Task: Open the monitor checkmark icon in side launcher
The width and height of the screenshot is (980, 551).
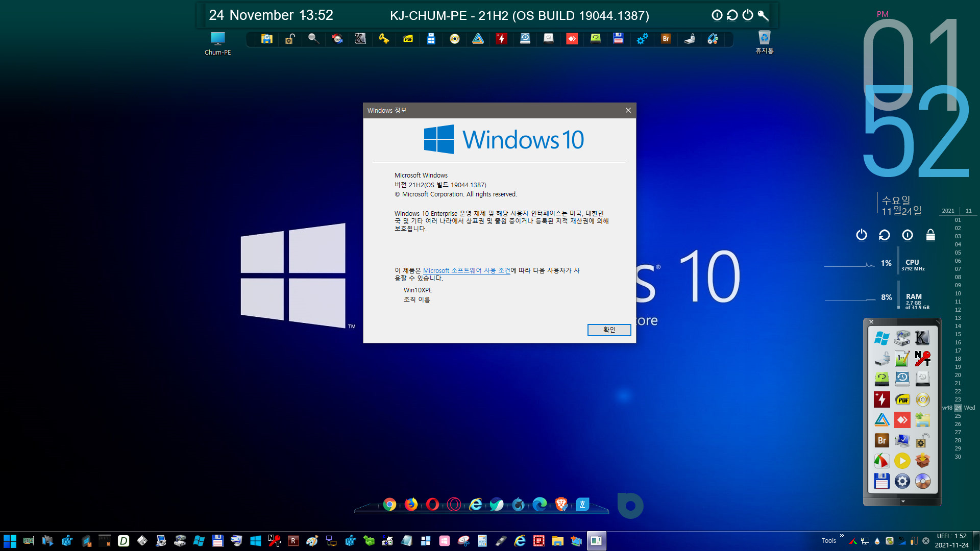Action: pos(902,440)
